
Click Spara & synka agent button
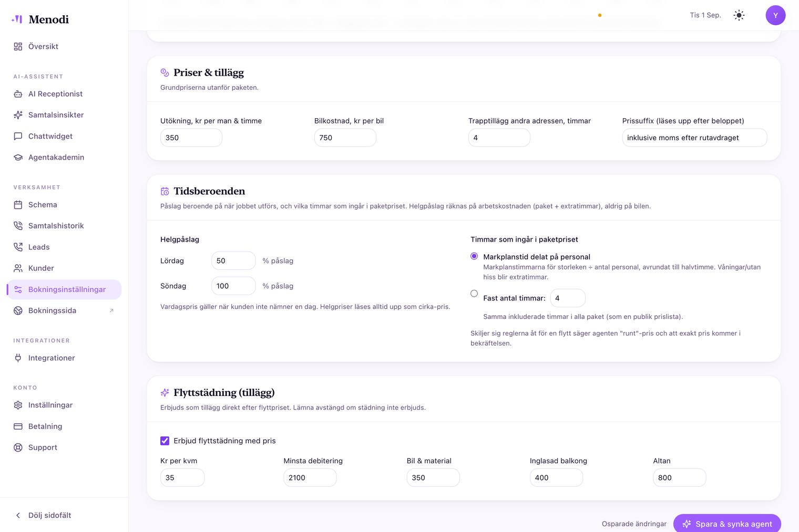(727, 524)
